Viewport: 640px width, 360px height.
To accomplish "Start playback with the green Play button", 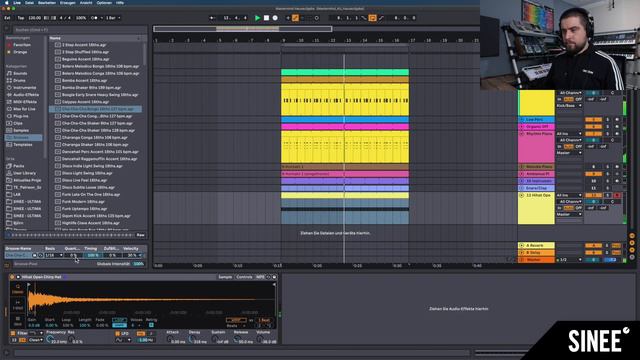I will click(257, 18).
